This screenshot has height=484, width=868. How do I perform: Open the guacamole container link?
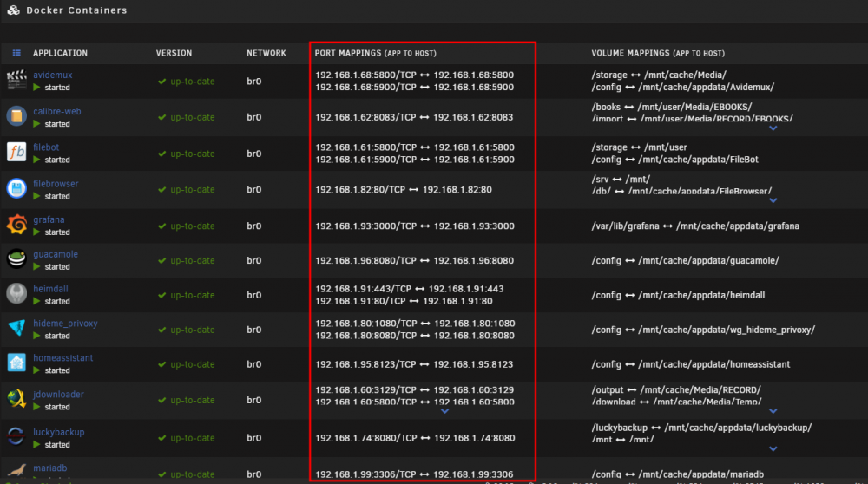56,254
